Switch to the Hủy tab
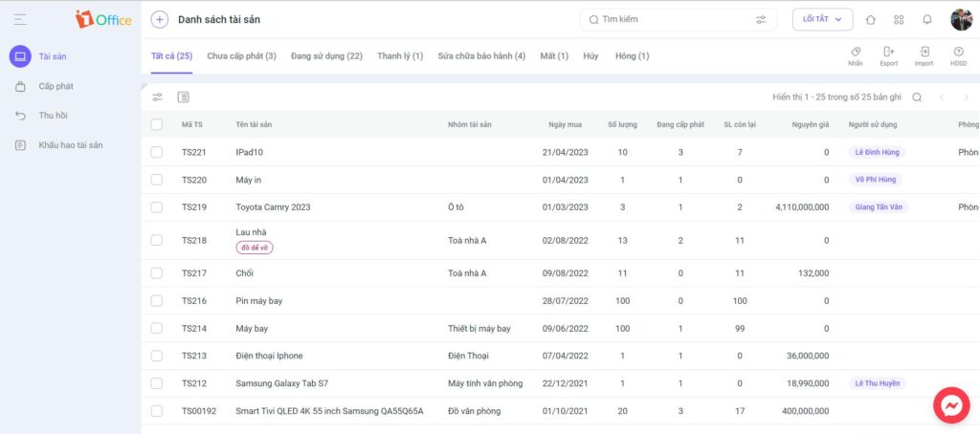The width and height of the screenshot is (980, 434). tap(590, 56)
